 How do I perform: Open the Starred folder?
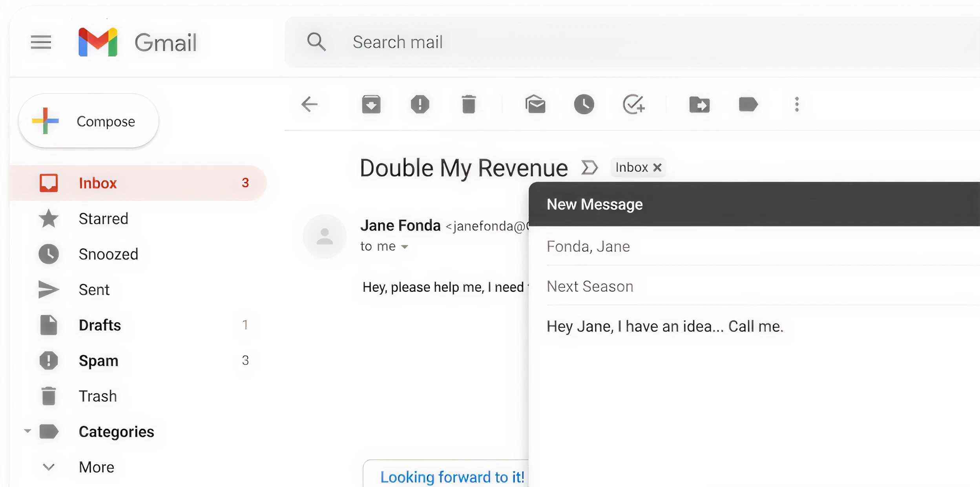103,219
